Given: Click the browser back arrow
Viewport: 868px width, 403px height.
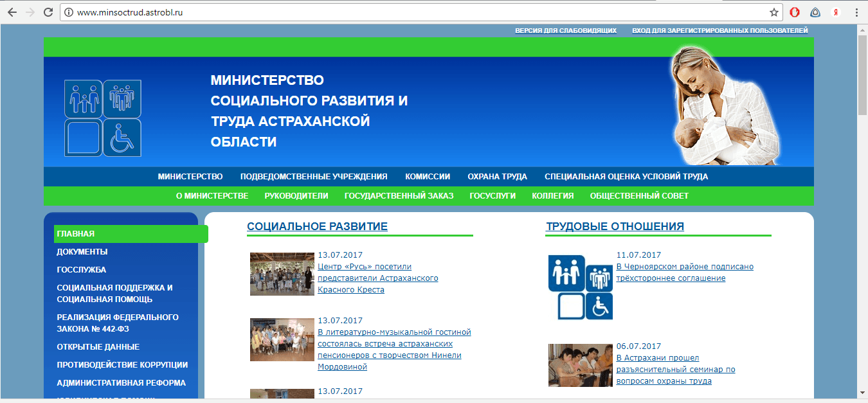Looking at the screenshot, I should coord(12,12).
